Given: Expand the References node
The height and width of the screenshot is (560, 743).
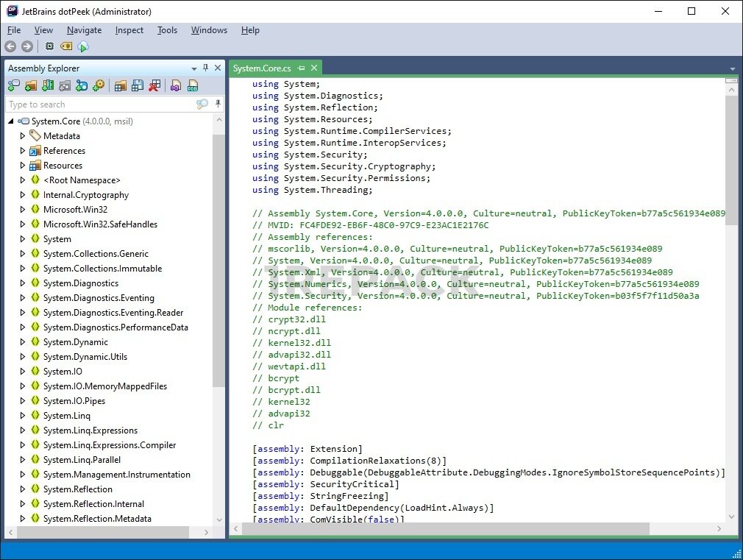Looking at the screenshot, I should click(x=22, y=151).
